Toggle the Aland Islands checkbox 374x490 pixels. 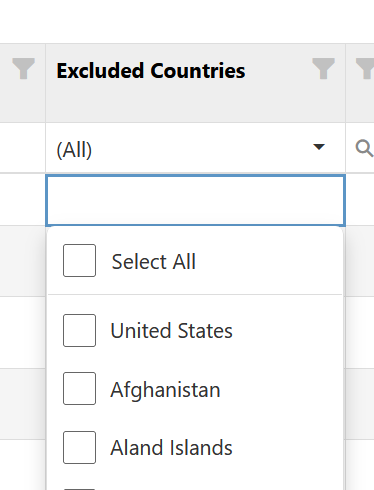pyautogui.click(x=79, y=447)
